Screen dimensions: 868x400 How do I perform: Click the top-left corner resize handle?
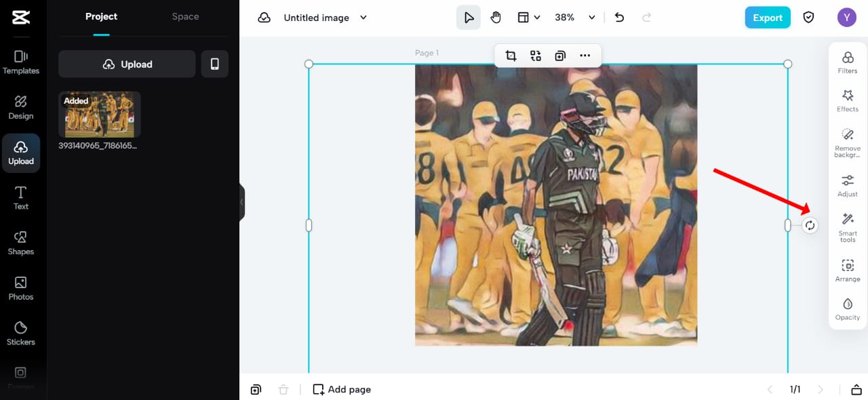click(x=309, y=64)
